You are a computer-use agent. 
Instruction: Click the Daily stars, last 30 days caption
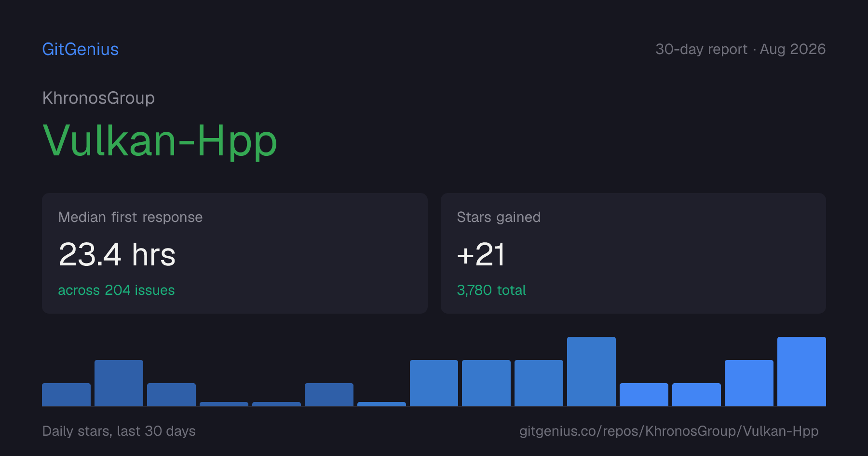click(x=119, y=431)
